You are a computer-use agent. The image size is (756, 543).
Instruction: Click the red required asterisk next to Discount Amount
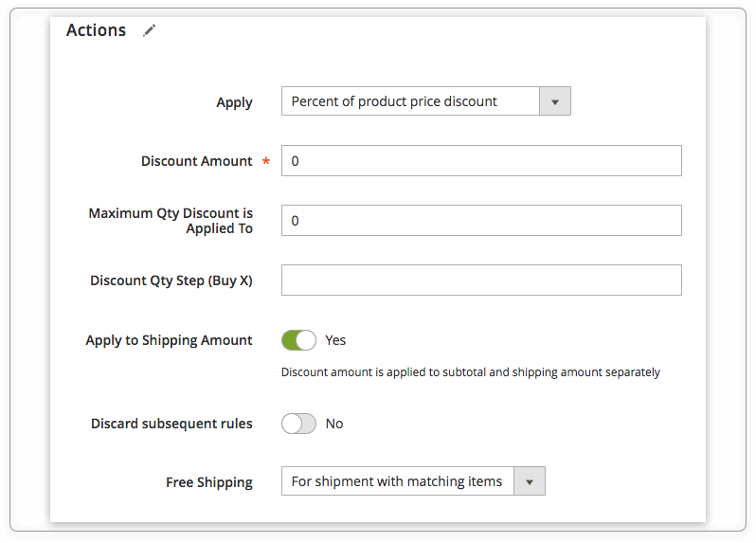(x=265, y=160)
